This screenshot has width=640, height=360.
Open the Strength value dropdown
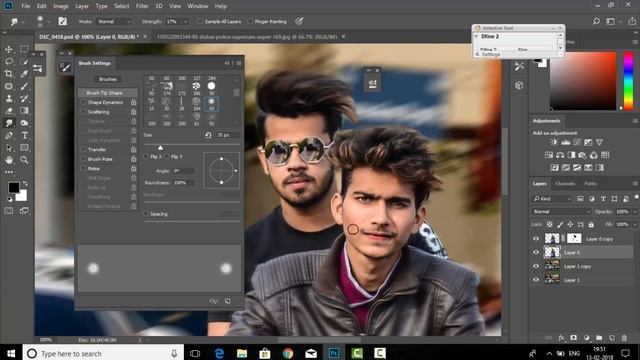tap(186, 21)
